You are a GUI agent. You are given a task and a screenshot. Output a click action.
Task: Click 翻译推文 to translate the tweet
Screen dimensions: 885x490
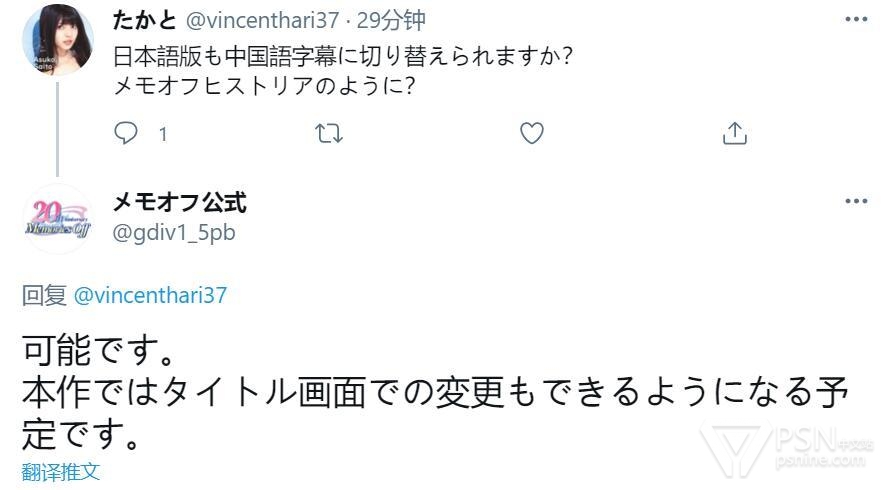(61, 471)
